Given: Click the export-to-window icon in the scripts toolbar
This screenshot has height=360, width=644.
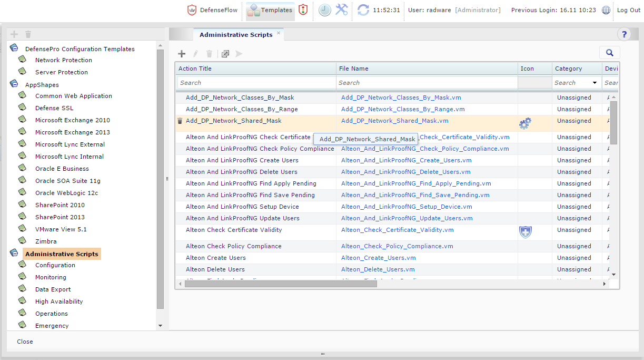Looking at the screenshot, I should 225,54.
